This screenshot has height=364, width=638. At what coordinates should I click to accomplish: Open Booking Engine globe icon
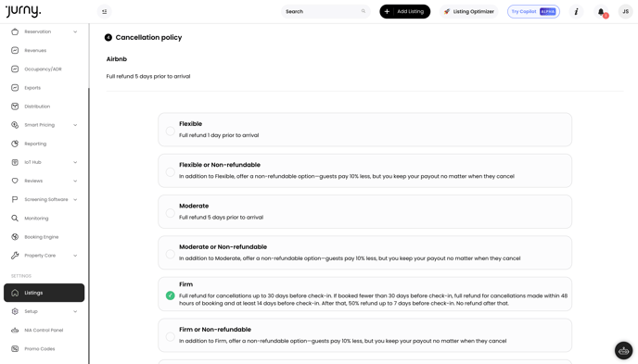point(15,237)
